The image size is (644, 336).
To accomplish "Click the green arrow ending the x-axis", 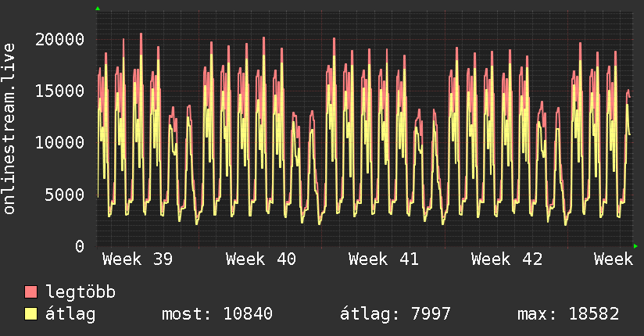I will 635,246.
